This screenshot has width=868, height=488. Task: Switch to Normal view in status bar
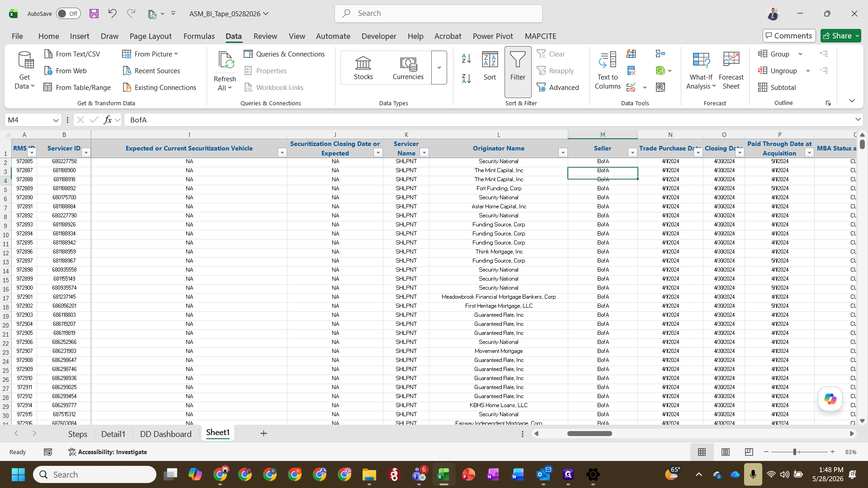702,452
